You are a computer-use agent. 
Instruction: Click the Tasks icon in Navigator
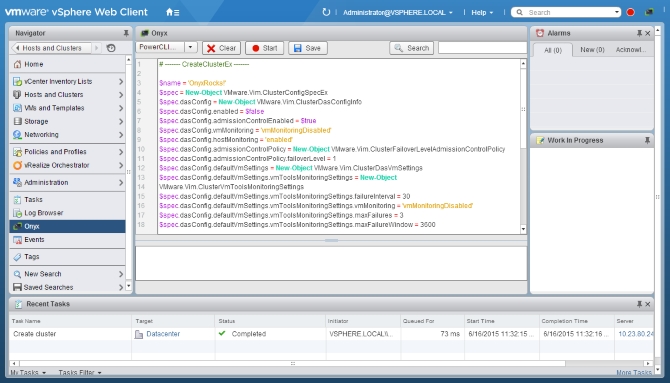(x=17, y=200)
